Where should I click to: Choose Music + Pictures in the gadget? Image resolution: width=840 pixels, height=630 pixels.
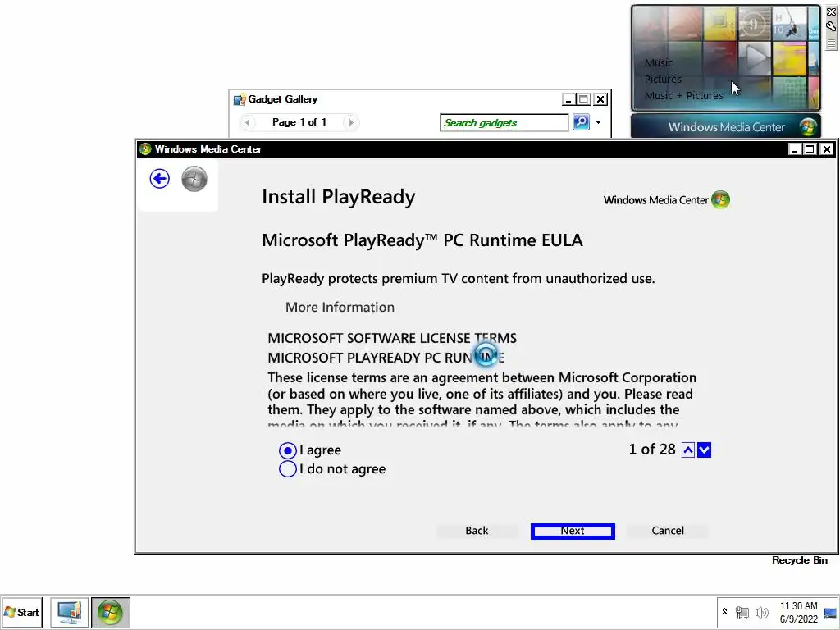coord(683,95)
